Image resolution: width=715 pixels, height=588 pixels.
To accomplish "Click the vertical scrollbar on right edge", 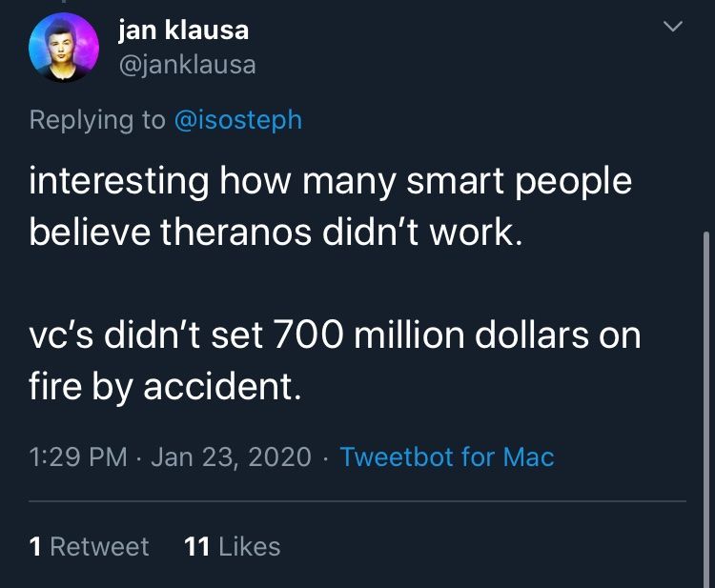I will 706,410.
